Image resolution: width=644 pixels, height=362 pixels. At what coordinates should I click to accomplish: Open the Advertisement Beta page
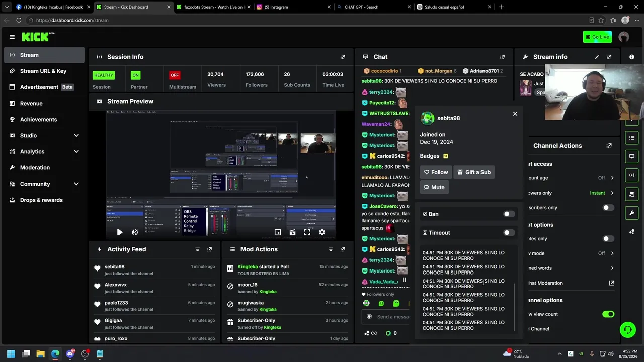[44, 87]
